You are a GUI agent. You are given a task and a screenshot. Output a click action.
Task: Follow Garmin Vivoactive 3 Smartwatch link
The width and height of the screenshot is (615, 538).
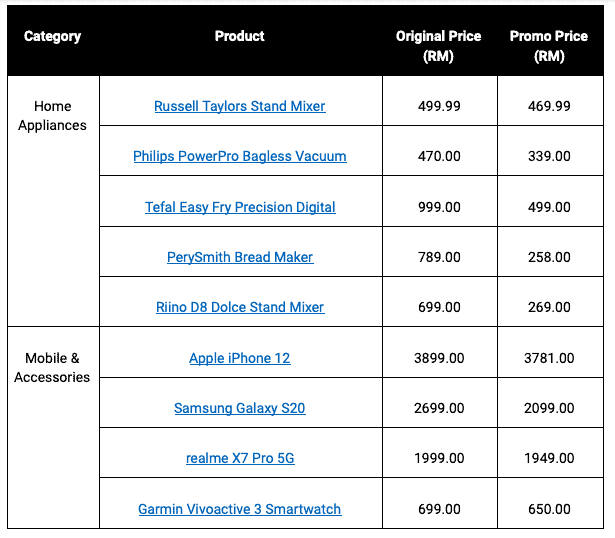coord(240,509)
